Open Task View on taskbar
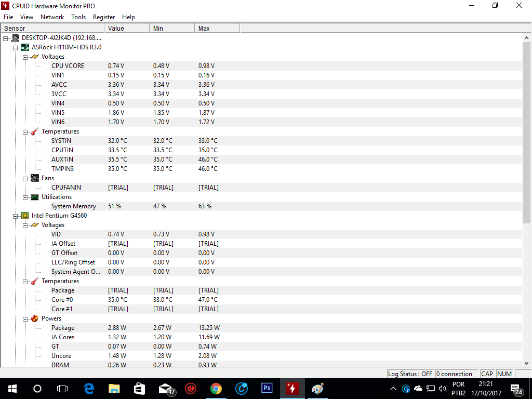This screenshot has height=399, width=532. pyautogui.click(x=62, y=389)
